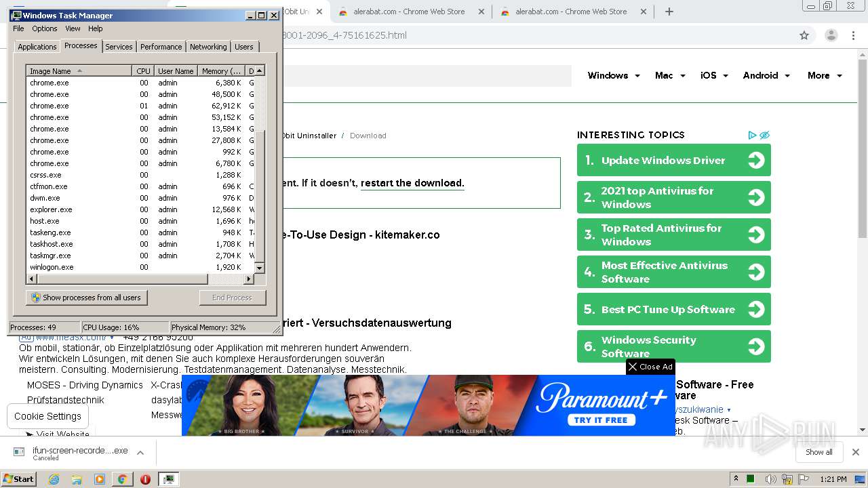
Task: Open the File menu in Task Manager
Action: pyautogui.click(x=18, y=28)
